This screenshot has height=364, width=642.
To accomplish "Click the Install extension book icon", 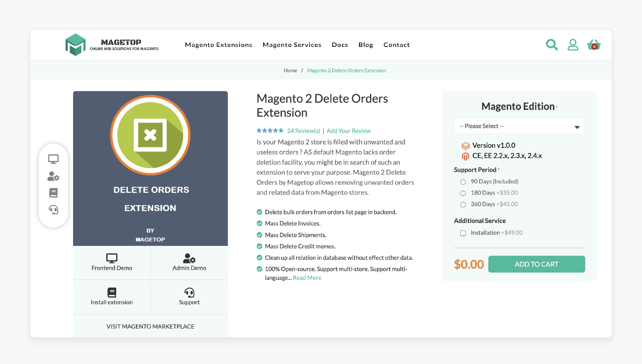I will click(x=112, y=292).
